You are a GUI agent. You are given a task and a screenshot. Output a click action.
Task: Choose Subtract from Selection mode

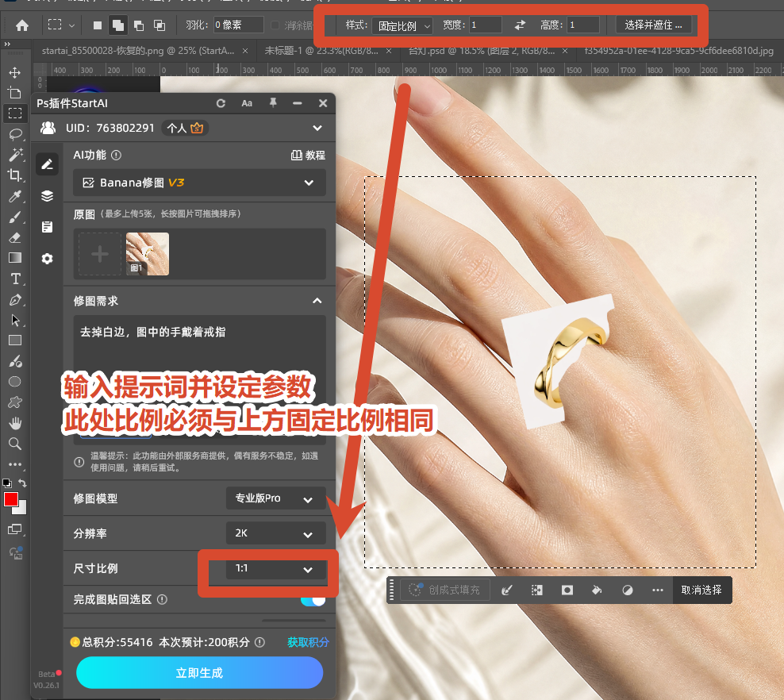tap(139, 25)
